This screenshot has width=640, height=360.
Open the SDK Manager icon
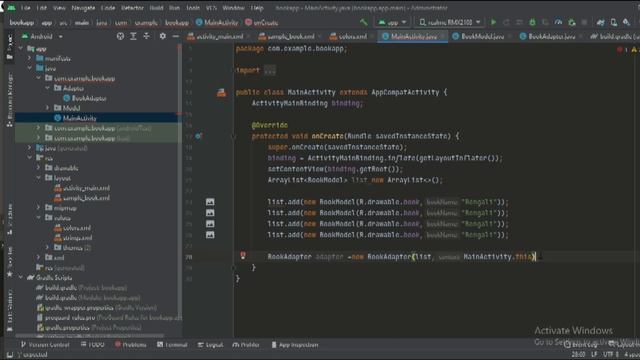[x=627, y=22]
